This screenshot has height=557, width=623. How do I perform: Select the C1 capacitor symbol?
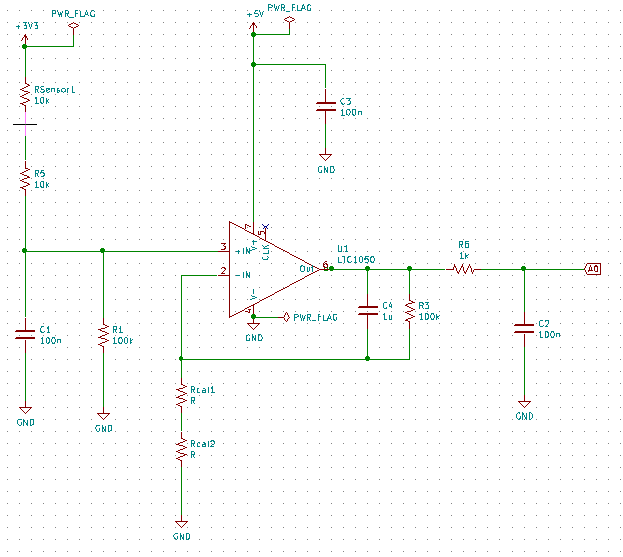point(25,335)
